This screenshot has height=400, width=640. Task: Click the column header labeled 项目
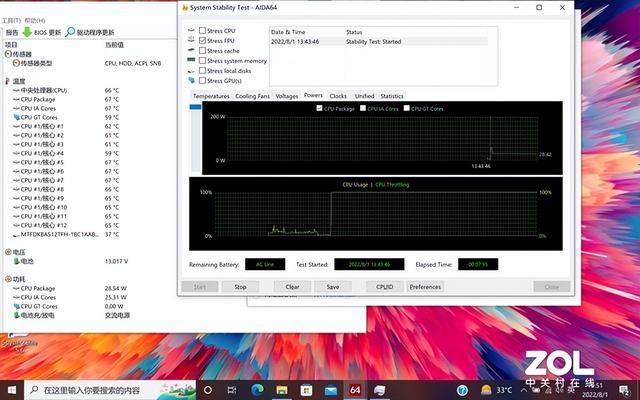pos(11,44)
